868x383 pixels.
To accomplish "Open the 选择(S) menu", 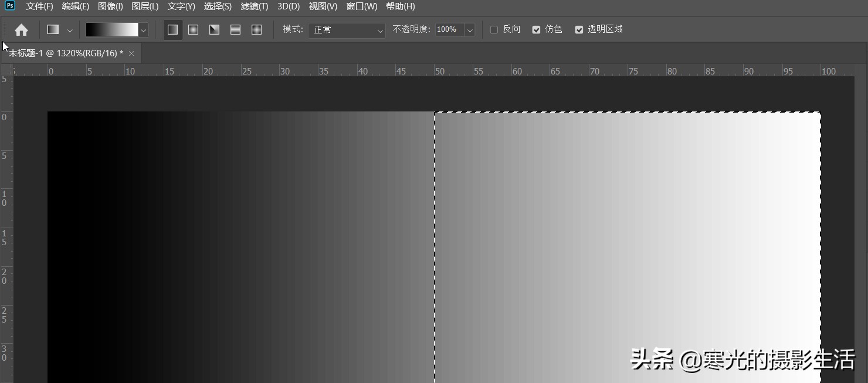I will click(218, 6).
